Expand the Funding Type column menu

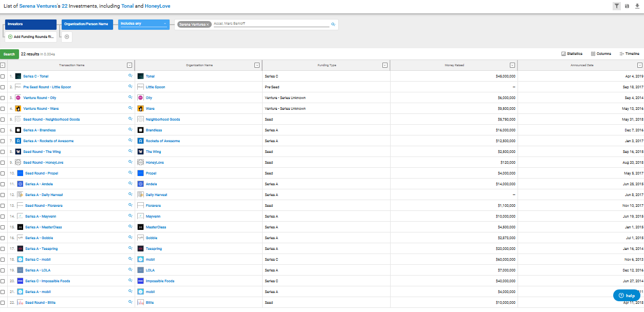click(x=384, y=65)
